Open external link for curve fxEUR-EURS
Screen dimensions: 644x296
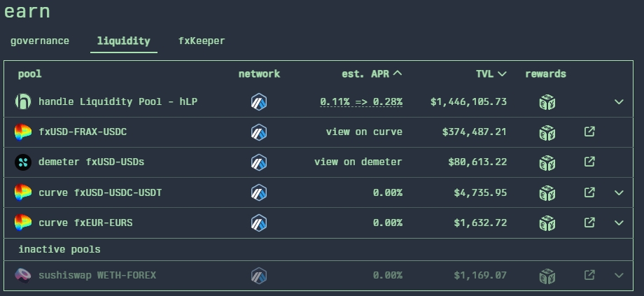589,222
